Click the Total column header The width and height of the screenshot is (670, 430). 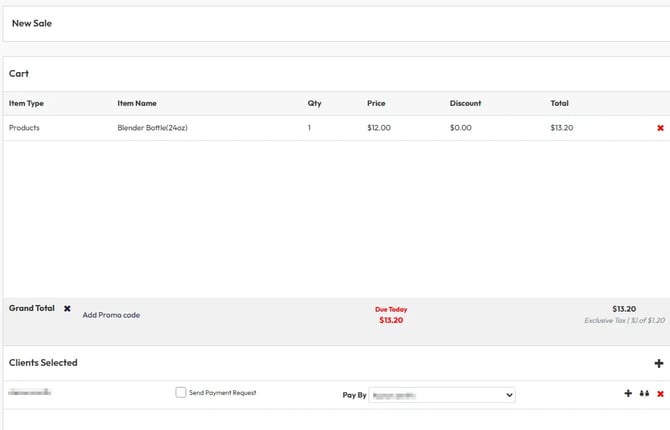point(559,103)
